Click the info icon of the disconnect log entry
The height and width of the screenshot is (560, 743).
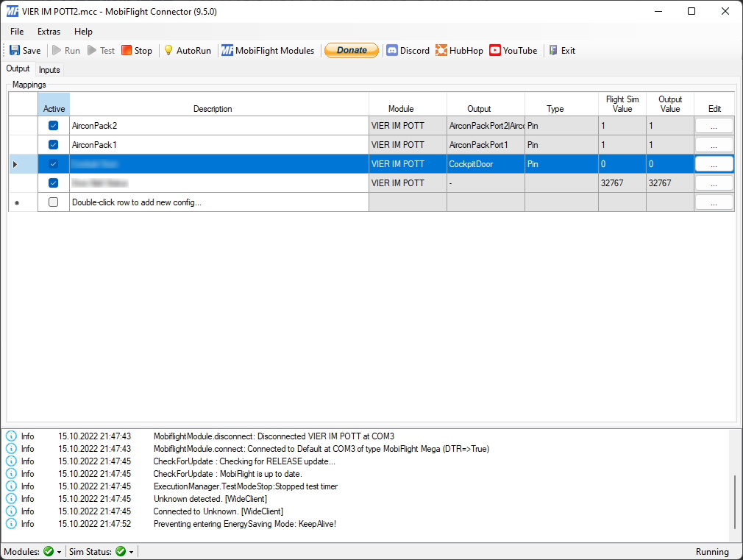(11, 436)
